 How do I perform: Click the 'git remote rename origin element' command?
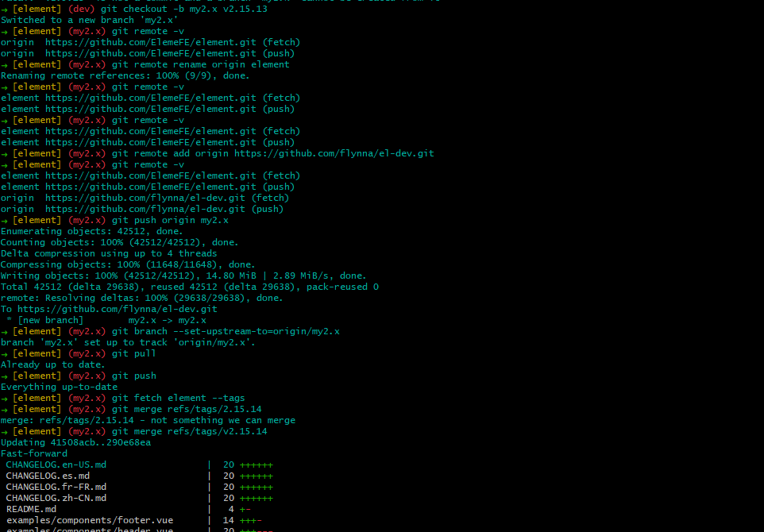pyautogui.click(x=201, y=65)
